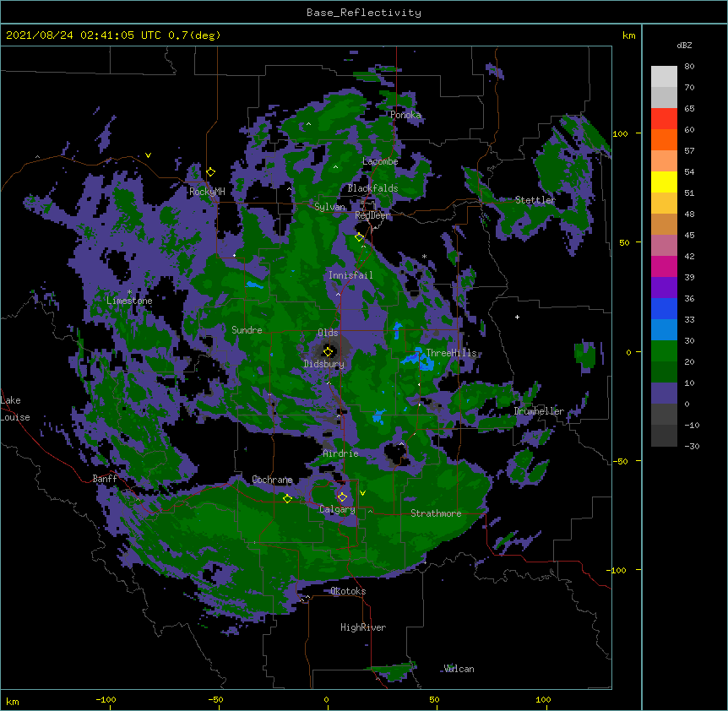Click the white plus marker east of ThreeHills
728x711 pixels.
click(517, 317)
